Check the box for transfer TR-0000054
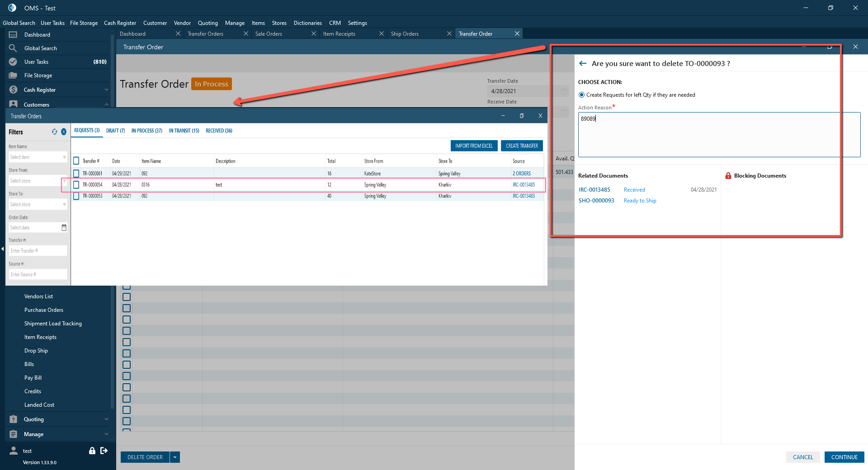 pyautogui.click(x=76, y=185)
